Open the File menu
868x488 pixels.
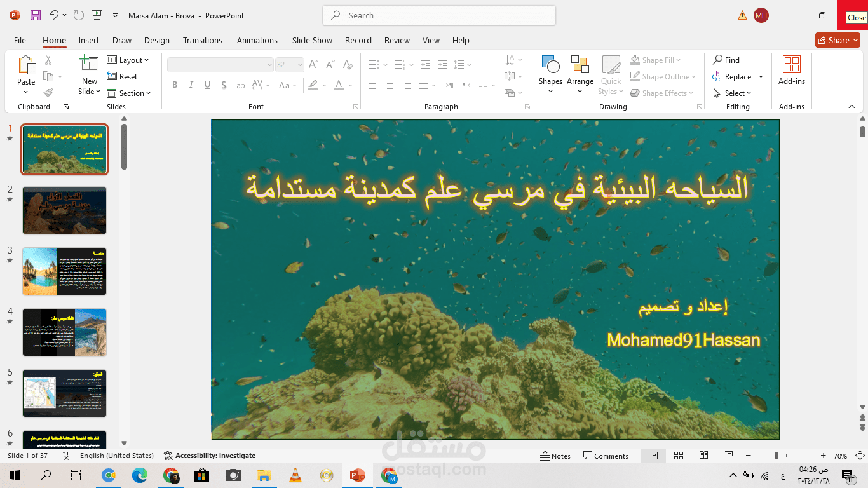coord(20,40)
